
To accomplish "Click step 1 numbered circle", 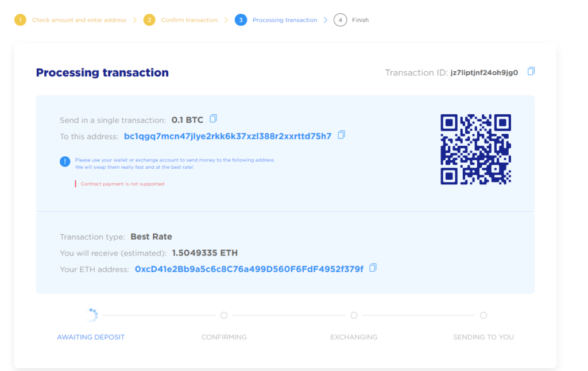I will (x=20, y=20).
